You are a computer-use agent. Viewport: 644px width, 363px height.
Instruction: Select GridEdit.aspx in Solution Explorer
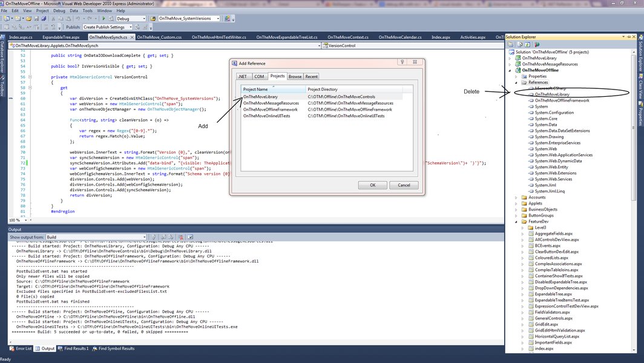click(546, 324)
